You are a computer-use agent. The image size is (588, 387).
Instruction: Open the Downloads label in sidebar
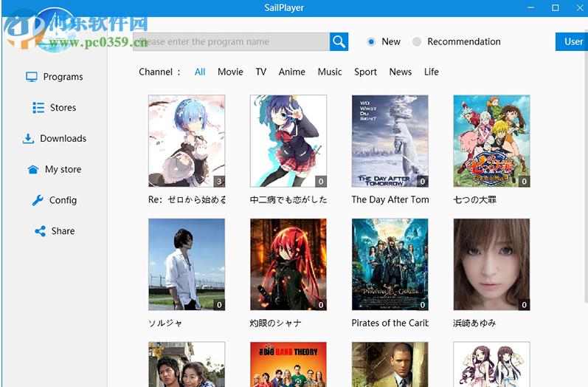point(63,139)
